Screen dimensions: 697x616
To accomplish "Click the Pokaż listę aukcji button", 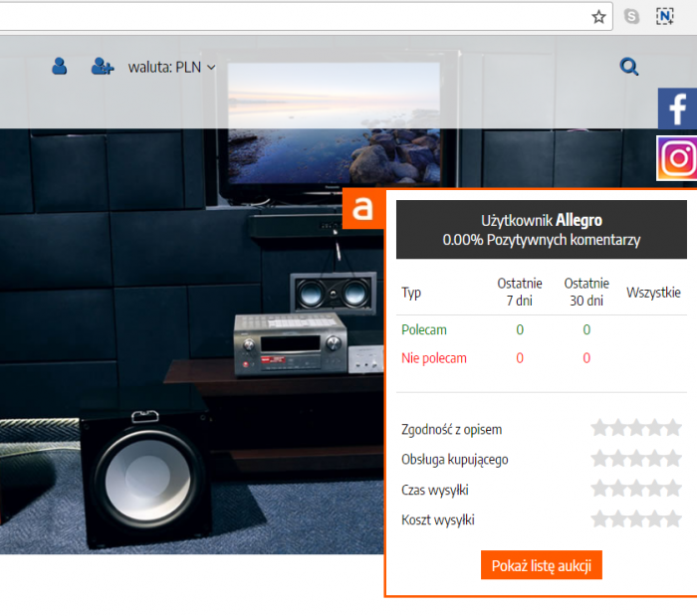I will point(542,565).
